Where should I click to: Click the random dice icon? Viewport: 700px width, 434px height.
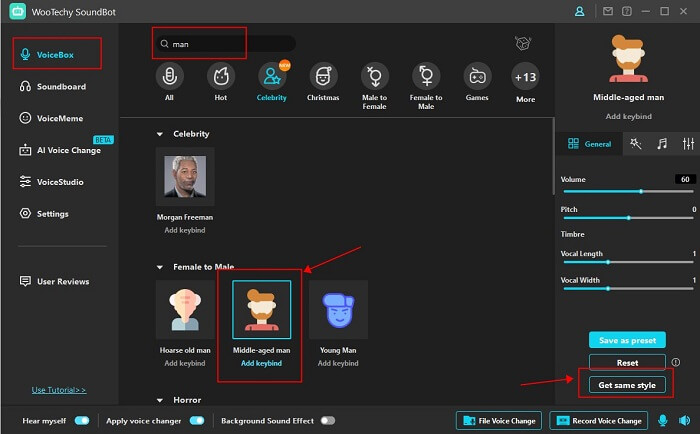[x=521, y=43]
